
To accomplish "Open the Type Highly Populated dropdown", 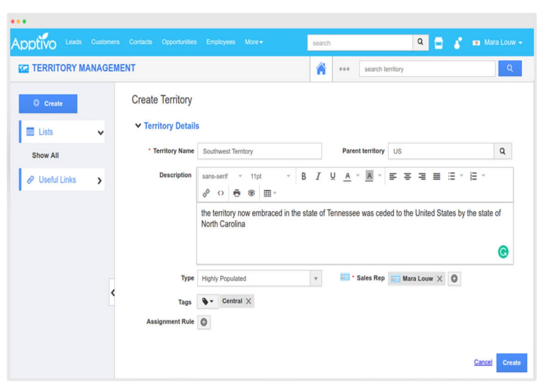I will point(260,279).
